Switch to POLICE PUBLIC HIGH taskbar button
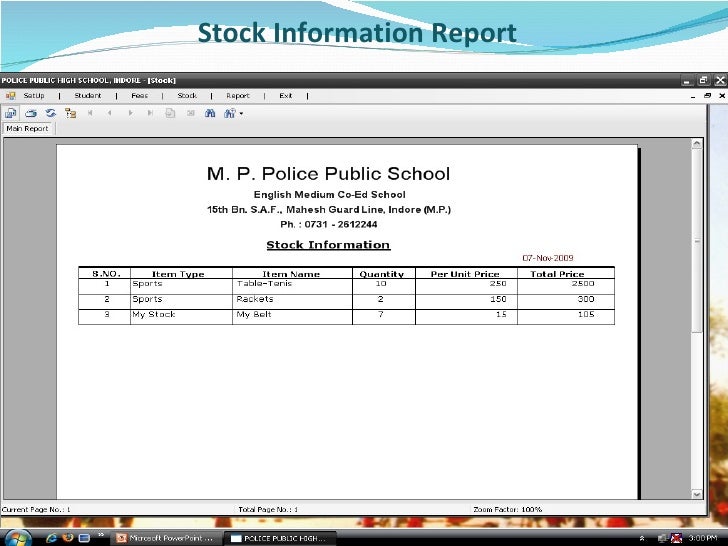The width and height of the screenshot is (728, 546). pos(281,538)
